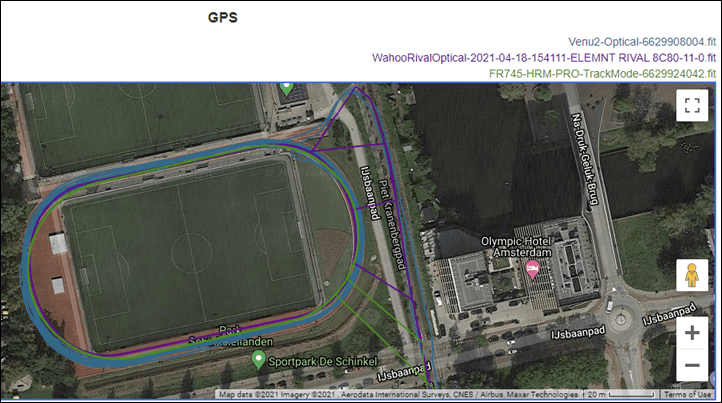Viewport: 722px width, 403px height.
Task: Click the green marker above the sports field
Action: (x=286, y=88)
